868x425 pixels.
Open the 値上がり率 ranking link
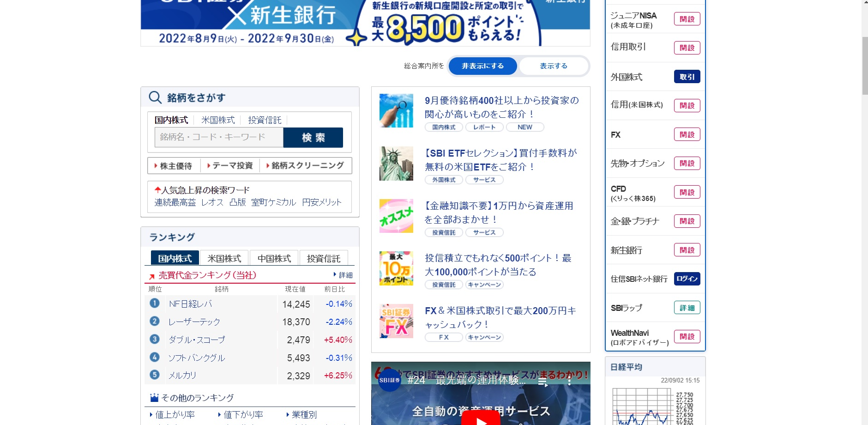[x=173, y=414]
